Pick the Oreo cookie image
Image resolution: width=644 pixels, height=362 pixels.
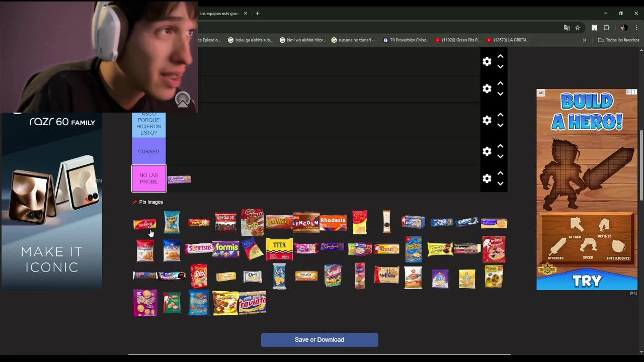click(467, 222)
